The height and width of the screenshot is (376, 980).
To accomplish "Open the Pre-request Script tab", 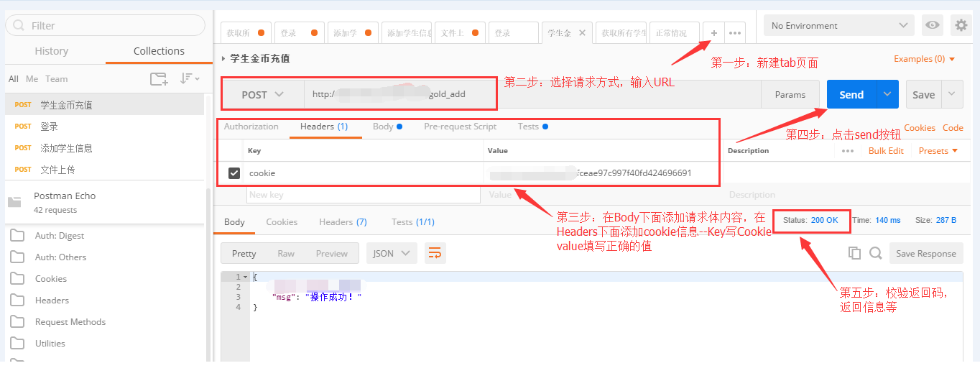I will [x=460, y=127].
